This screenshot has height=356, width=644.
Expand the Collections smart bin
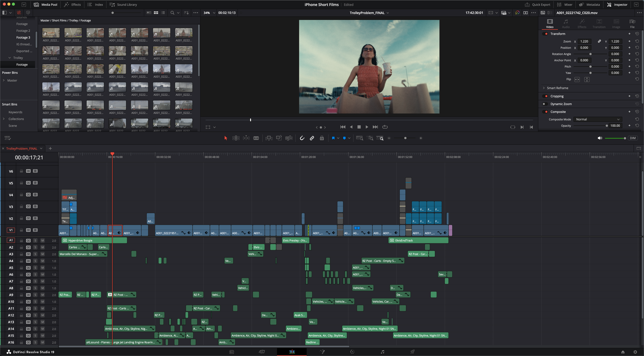click(4, 119)
